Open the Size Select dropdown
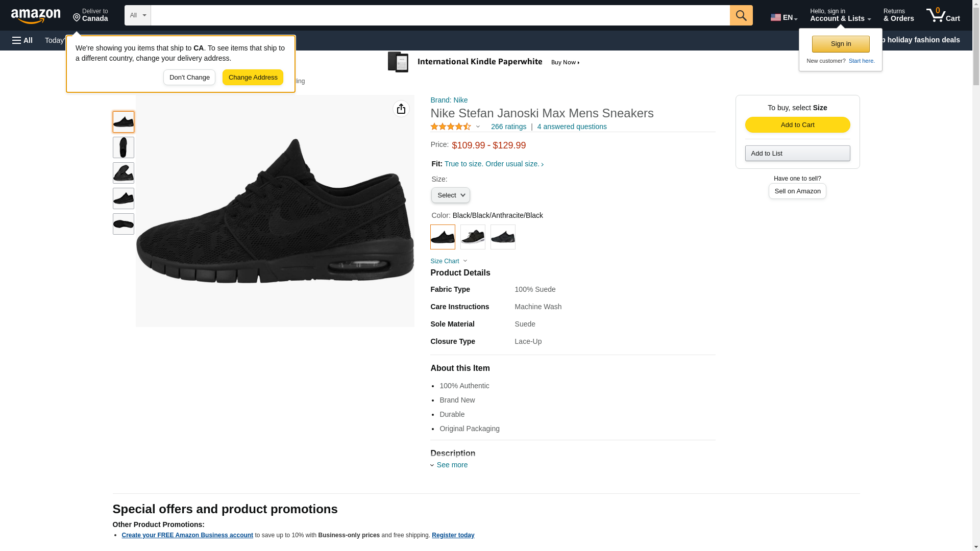The width and height of the screenshot is (980, 551). coord(450,195)
